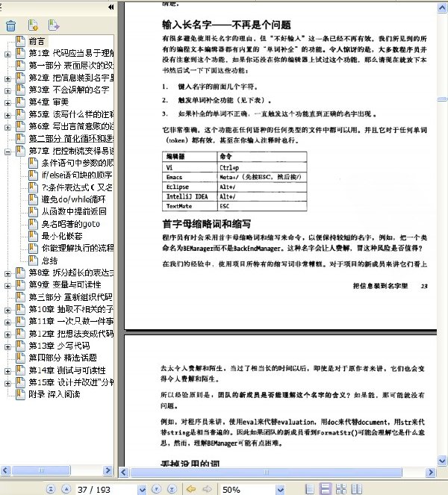
Task: Open the 臭名昭著的goto bookmark
Action: (x=71, y=224)
